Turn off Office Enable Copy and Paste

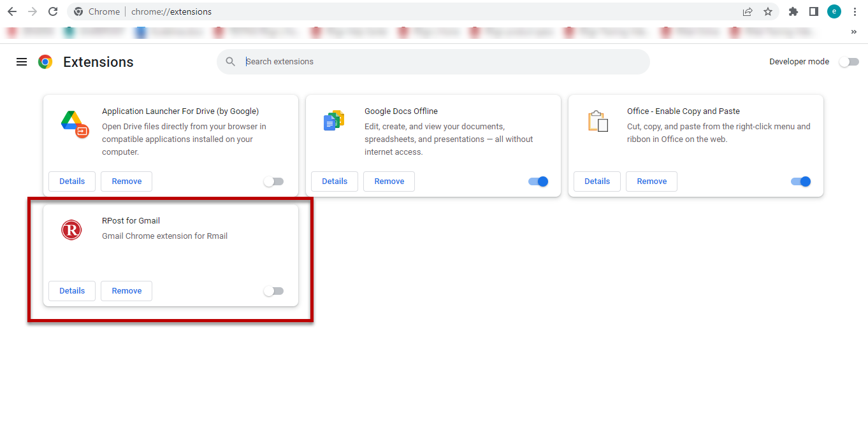coord(800,181)
